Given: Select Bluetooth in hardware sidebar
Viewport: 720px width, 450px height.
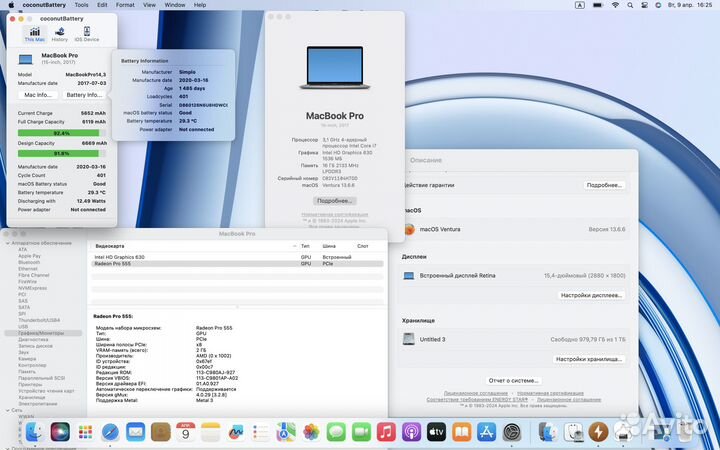Looking at the screenshot, I should tap(29, 262).
